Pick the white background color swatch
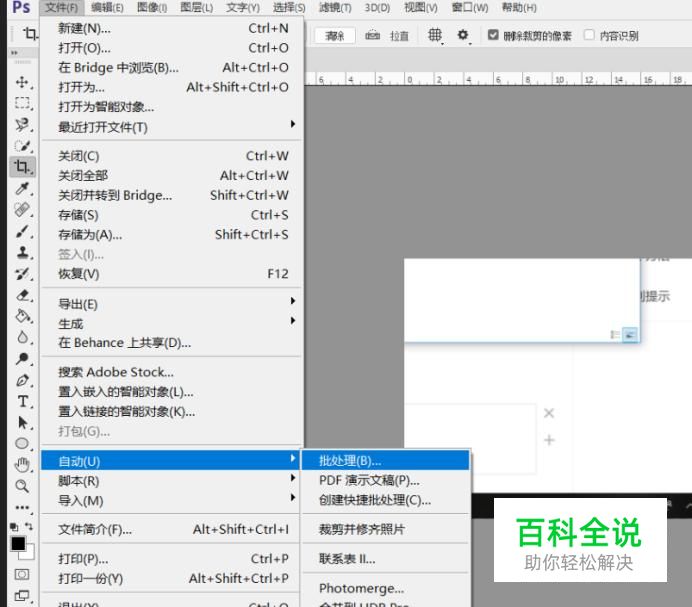This screenshot has width=692, height=607. (x=29, y=554)
